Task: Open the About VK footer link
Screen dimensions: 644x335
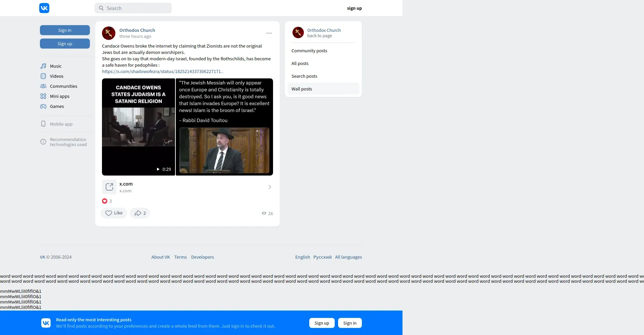Action: click(x=161, y=257)
